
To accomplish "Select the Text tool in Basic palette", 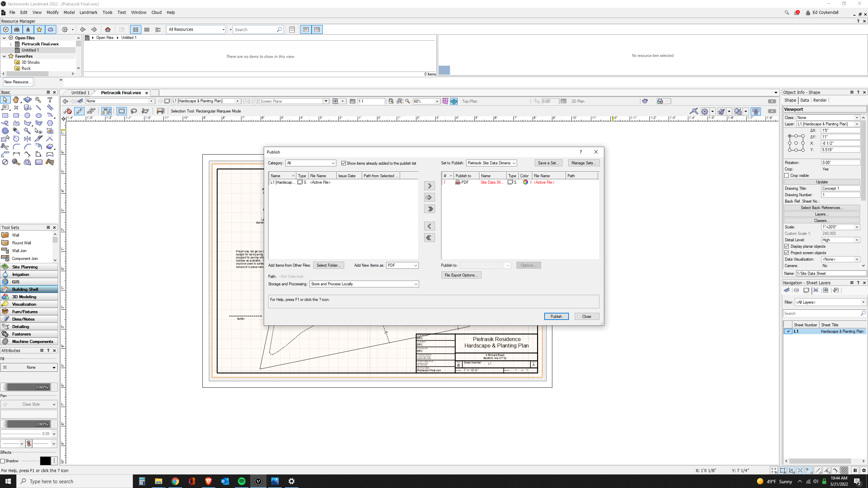I will point(50,100).
